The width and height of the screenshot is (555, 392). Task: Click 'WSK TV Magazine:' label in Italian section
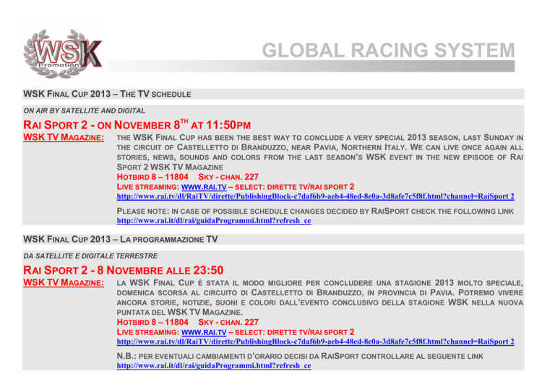coord(64,282)
